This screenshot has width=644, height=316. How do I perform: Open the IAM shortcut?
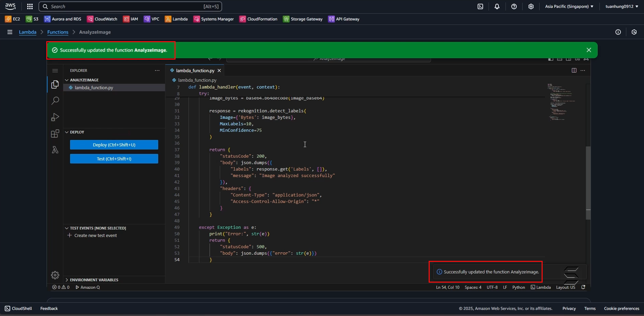[131, 19]
